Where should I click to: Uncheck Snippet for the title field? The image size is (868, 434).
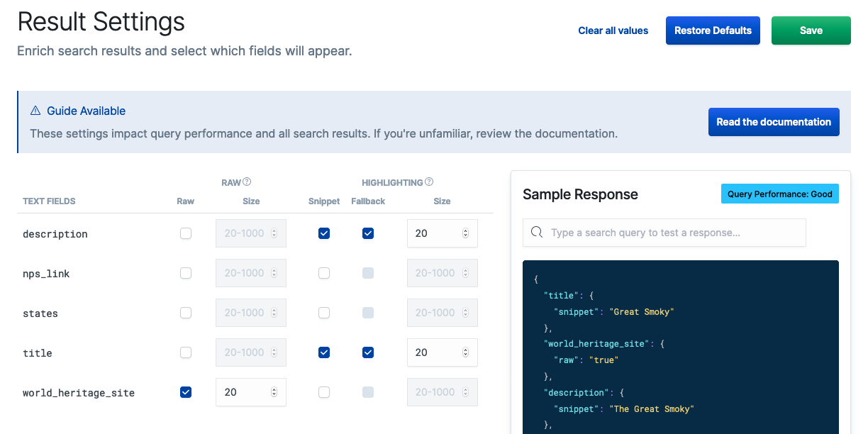point(324,352)
